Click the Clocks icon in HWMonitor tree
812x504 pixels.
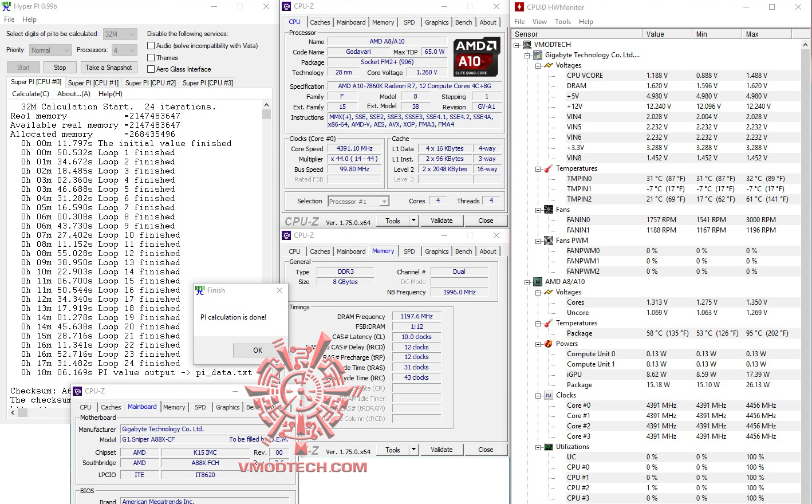[x=548, y=395]
